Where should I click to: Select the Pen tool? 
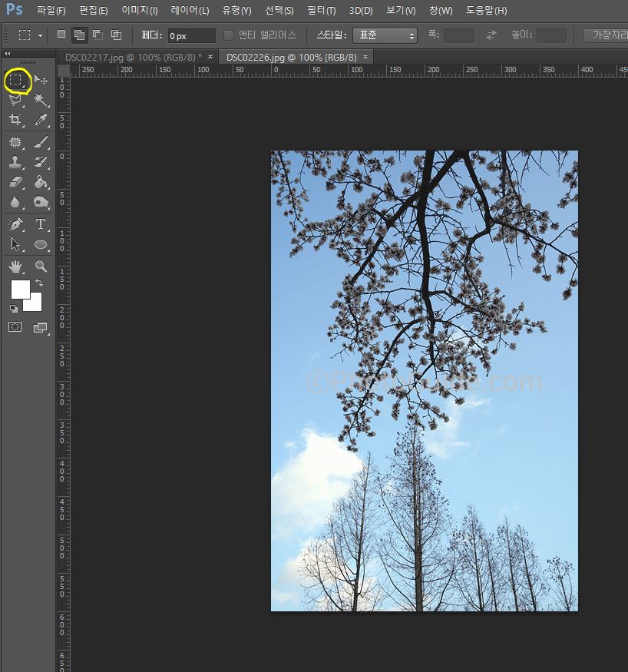point(15,224)
